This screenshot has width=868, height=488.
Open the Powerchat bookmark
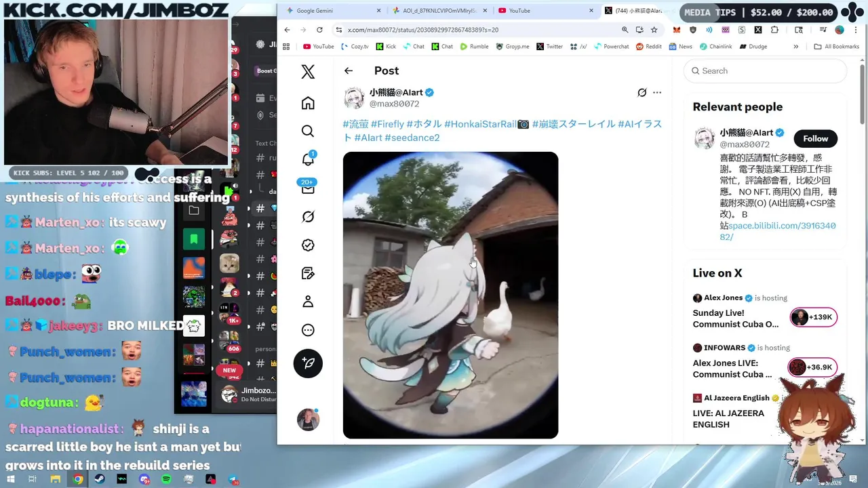coord(610,47)
